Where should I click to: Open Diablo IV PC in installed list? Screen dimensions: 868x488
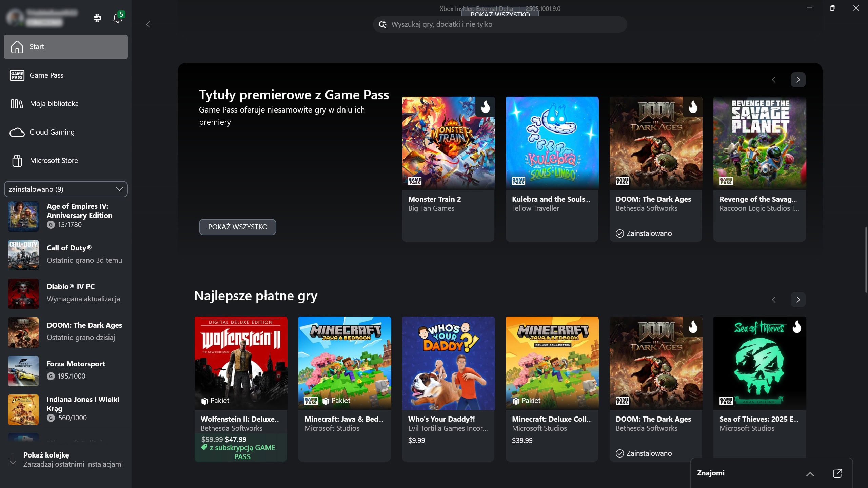click(x=66, y=294)
